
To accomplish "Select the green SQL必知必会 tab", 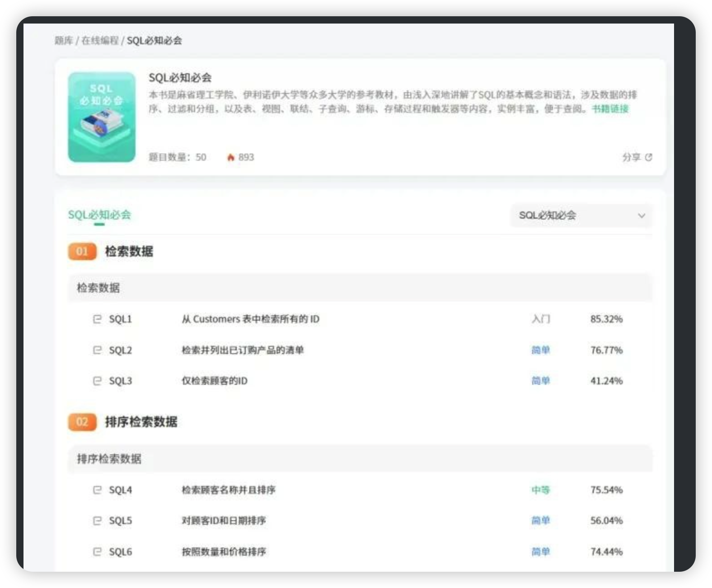I will (99, 215).
